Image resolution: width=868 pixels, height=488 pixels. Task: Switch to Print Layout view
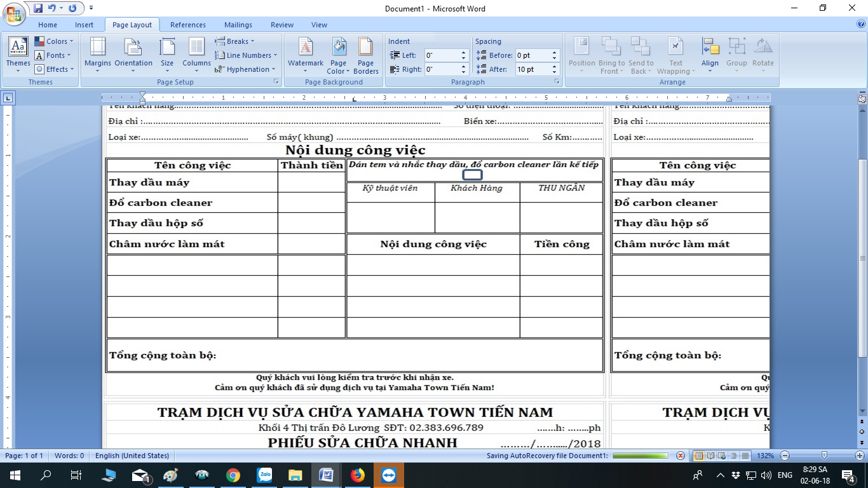pos(700,456)
